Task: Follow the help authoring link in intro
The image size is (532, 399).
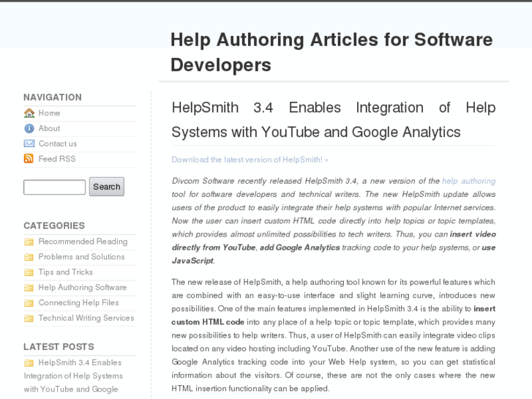Action: click(x=468, y=181)
